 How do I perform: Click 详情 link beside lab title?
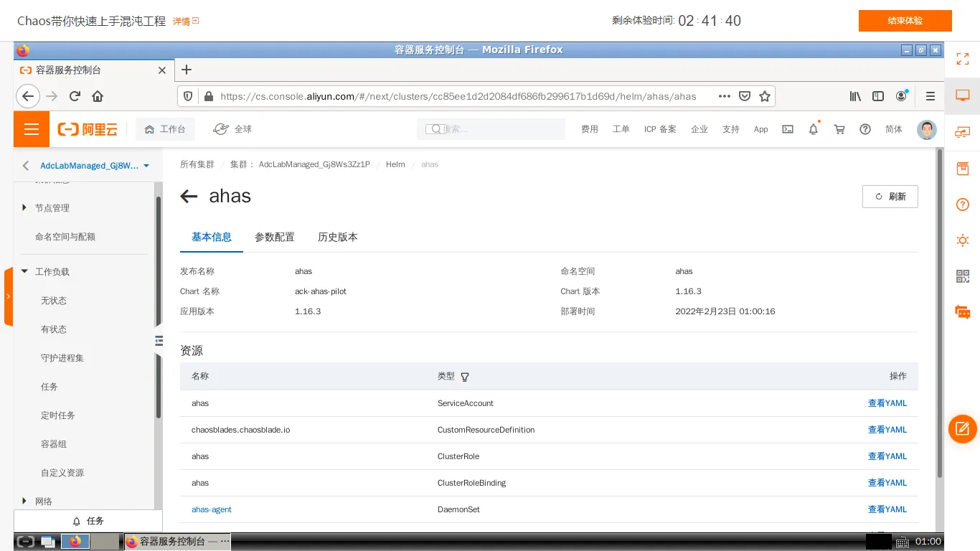coord(186,22)
